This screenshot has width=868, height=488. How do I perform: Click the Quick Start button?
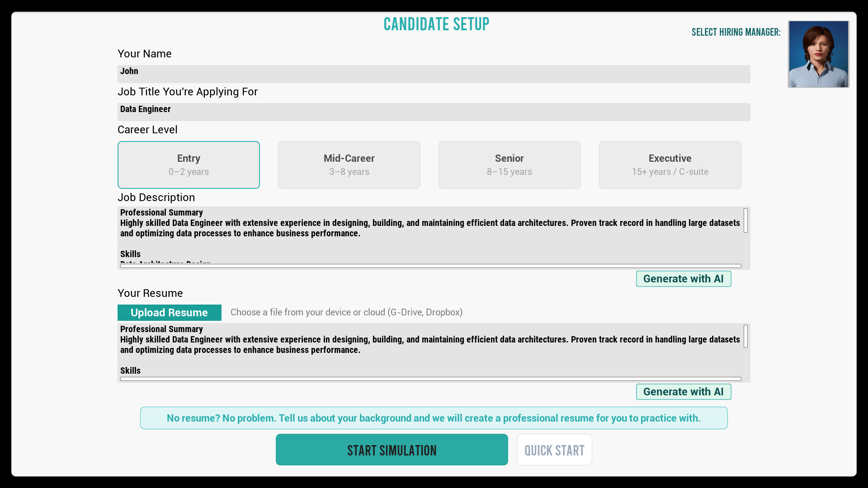[555, 450]
